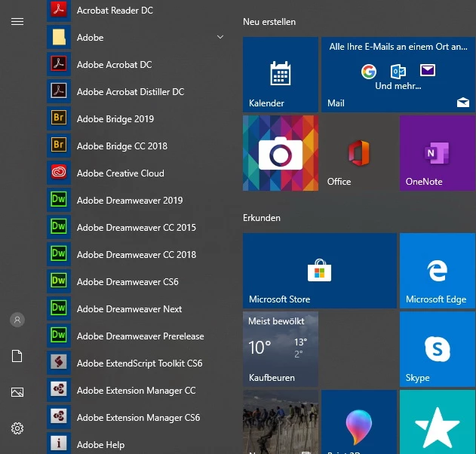The height and width of the screenshot is (454, 476).
Task: Select 'Adobe Bridge 2019' entry text
Action: (115, 119)
